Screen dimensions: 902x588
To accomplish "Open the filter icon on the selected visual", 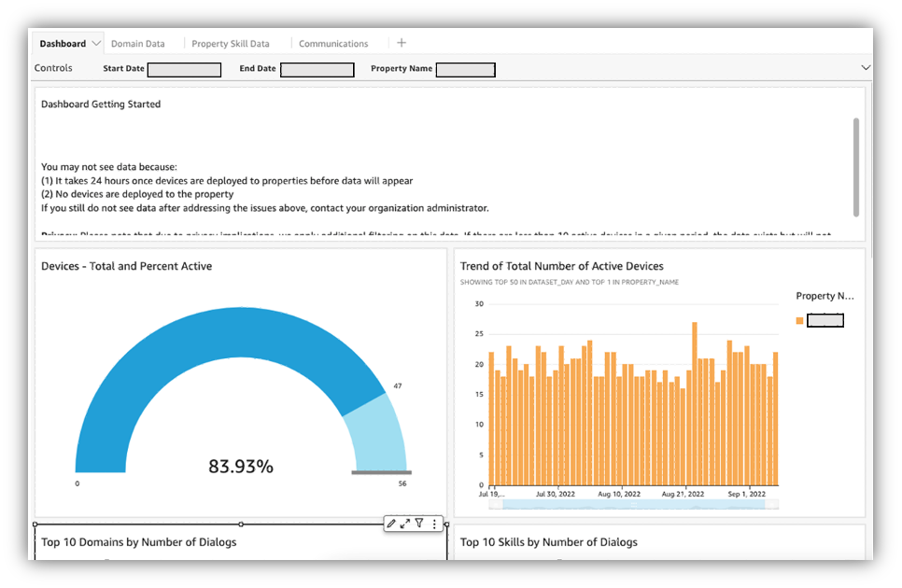I will 422,524.
